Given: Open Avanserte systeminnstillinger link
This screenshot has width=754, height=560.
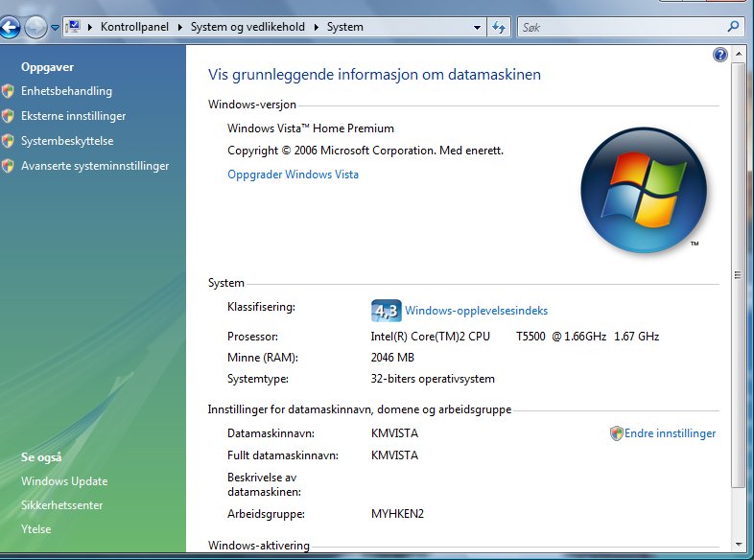Looking at the screenshot, I should pos(95,166).
